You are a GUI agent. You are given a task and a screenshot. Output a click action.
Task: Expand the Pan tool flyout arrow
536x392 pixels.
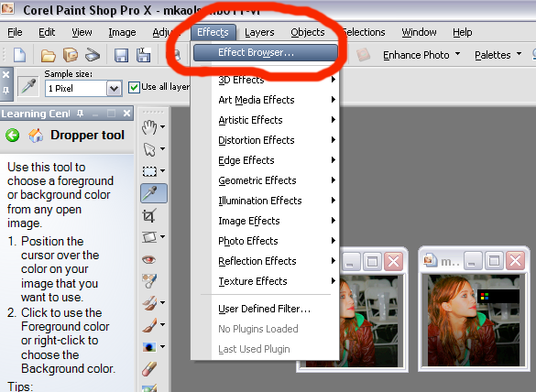tap(163, 126)
